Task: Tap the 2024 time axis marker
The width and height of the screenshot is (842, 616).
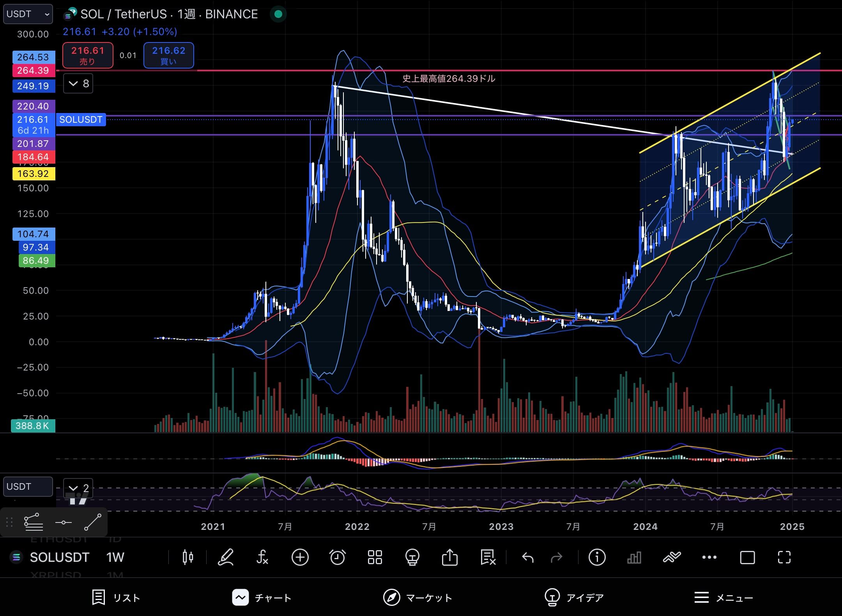Action: [646, 527]
